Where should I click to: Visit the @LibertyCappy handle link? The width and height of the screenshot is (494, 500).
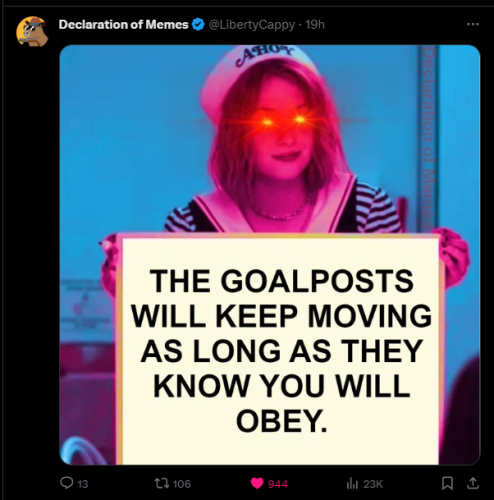click(x=252, y=25)
